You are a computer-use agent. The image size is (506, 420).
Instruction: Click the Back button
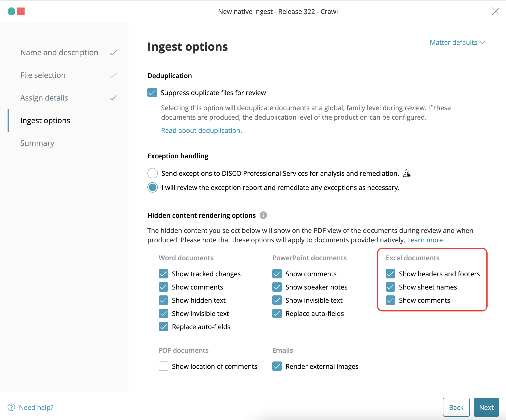456,407
